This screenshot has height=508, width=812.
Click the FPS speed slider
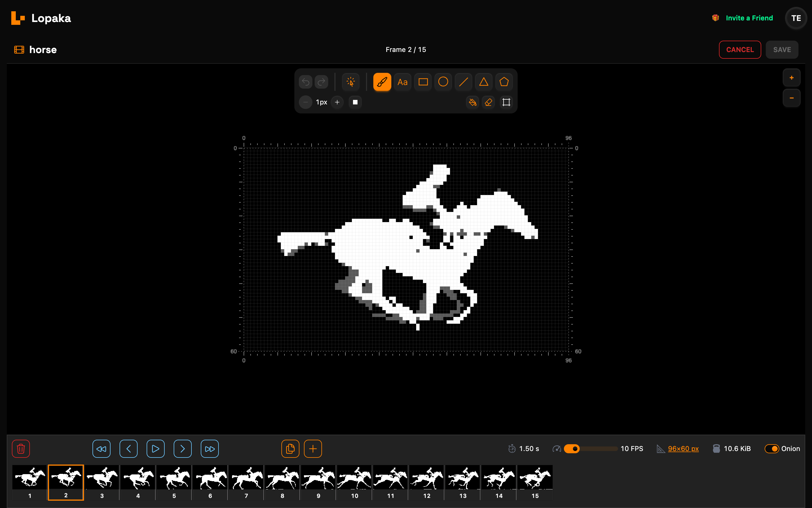[x=591, y=449]
